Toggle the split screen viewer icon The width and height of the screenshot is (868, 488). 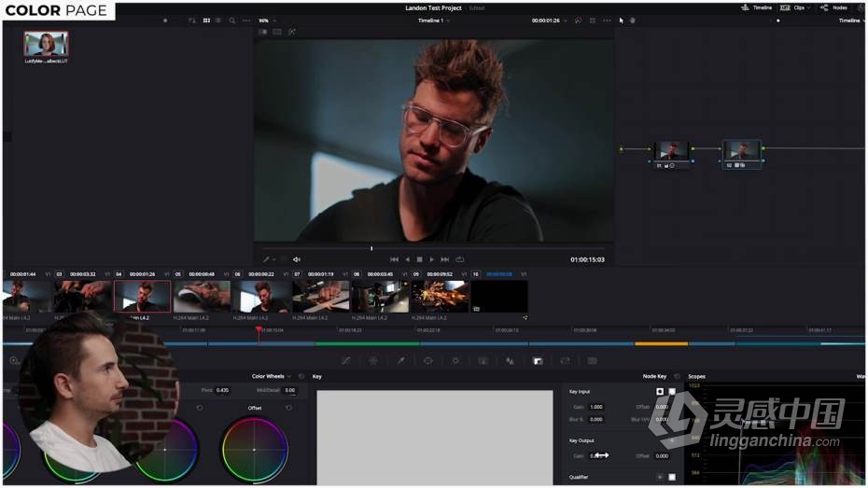(277, 32)
